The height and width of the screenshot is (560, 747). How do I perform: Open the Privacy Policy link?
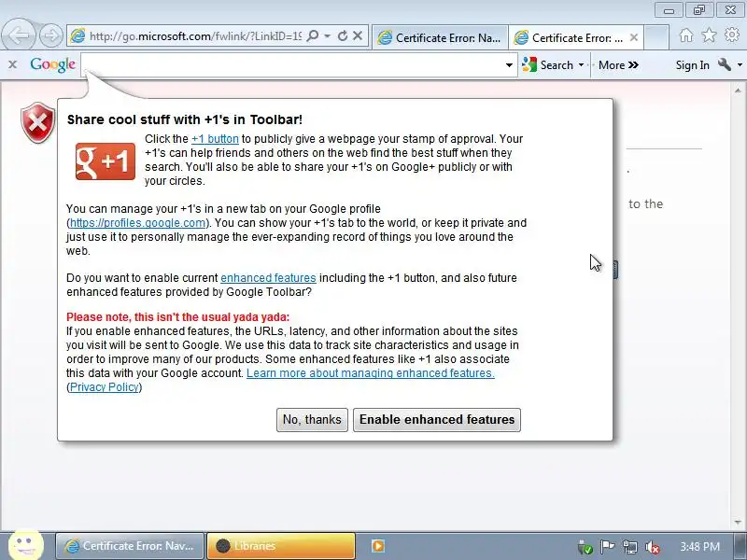click(x=105, y=386)
